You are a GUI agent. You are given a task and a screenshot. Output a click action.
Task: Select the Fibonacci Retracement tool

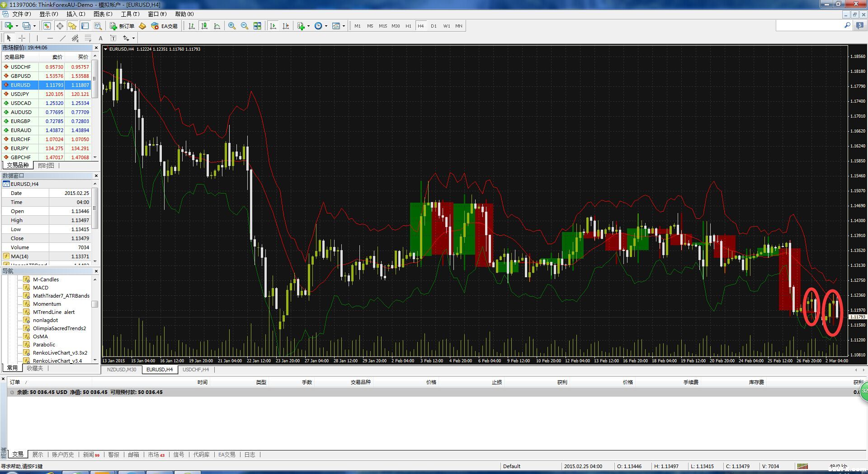coord(88,38)
